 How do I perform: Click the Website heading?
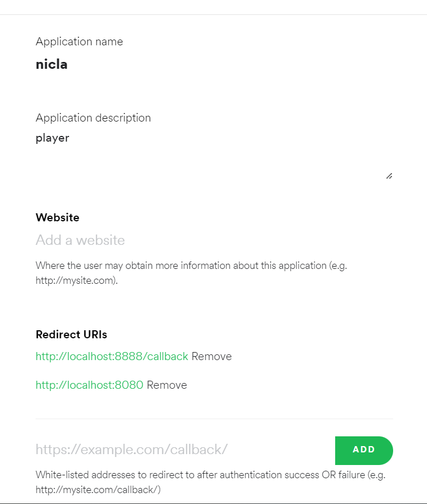57,217
